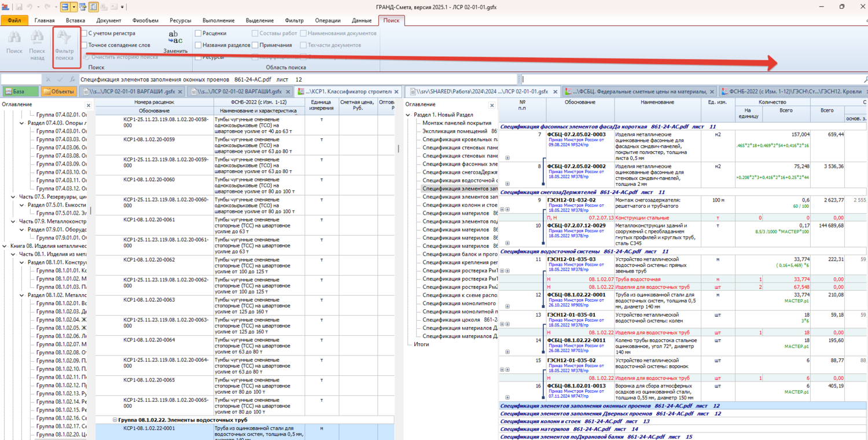Image resolution: width=868 pixels, height=440 pixels.
Task: Click the Заменить replace icon
Action: (175, 38)
